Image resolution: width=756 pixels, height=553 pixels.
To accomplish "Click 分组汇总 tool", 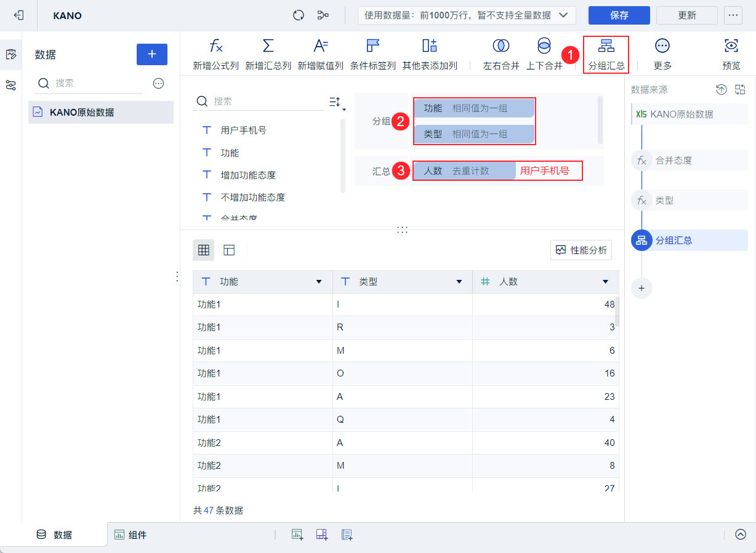I will point(606,54).
